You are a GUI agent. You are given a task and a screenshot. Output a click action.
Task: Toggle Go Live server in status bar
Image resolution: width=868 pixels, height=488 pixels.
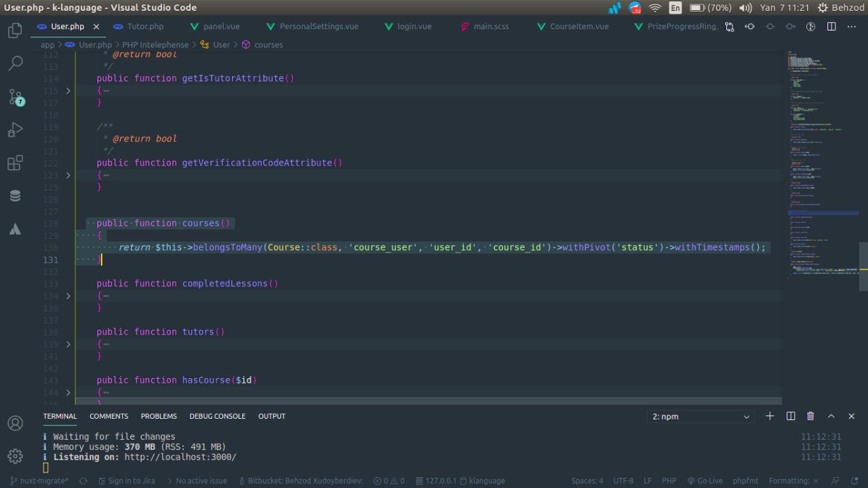click(705, 481)
